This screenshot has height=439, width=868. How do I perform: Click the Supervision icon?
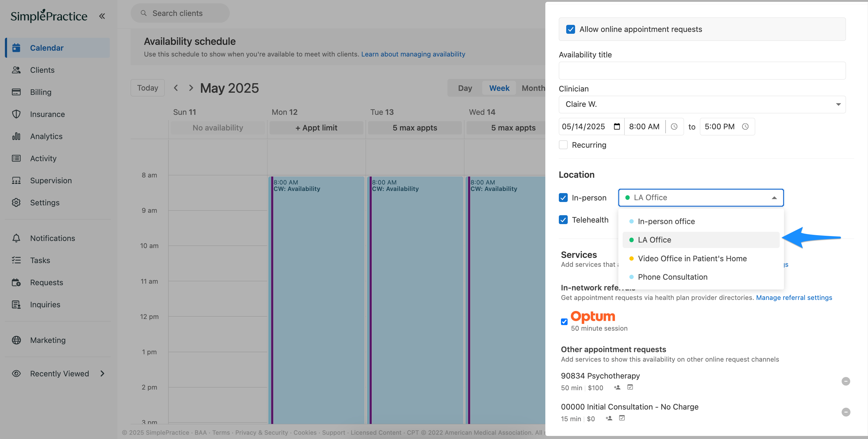(16, 181)
